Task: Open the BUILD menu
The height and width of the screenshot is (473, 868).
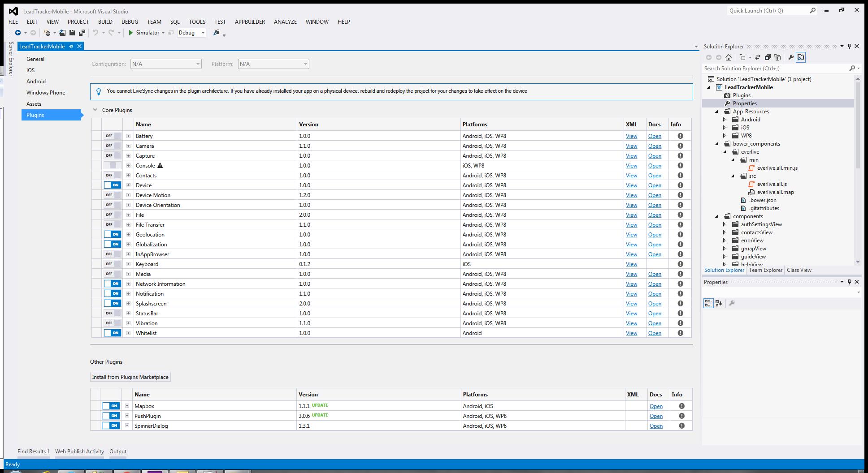Action: 105,21
